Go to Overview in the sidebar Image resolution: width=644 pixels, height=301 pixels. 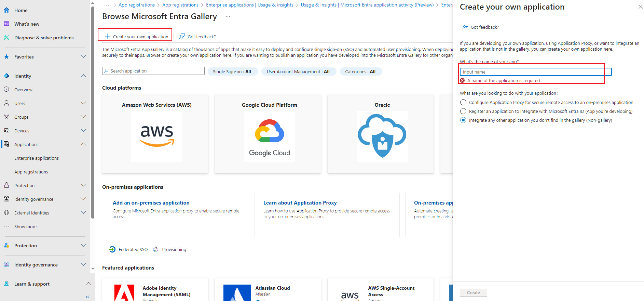[x=23, y=90]
